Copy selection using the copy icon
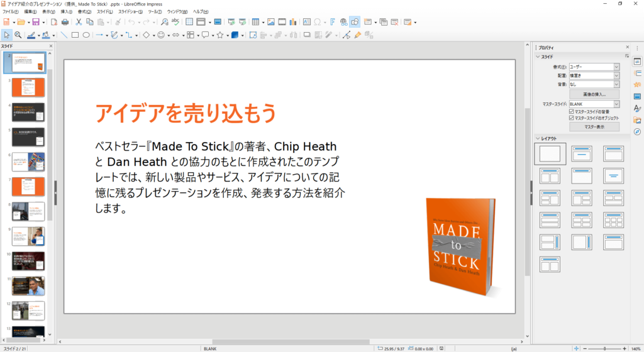644x352 pixels. click(89, 22)
